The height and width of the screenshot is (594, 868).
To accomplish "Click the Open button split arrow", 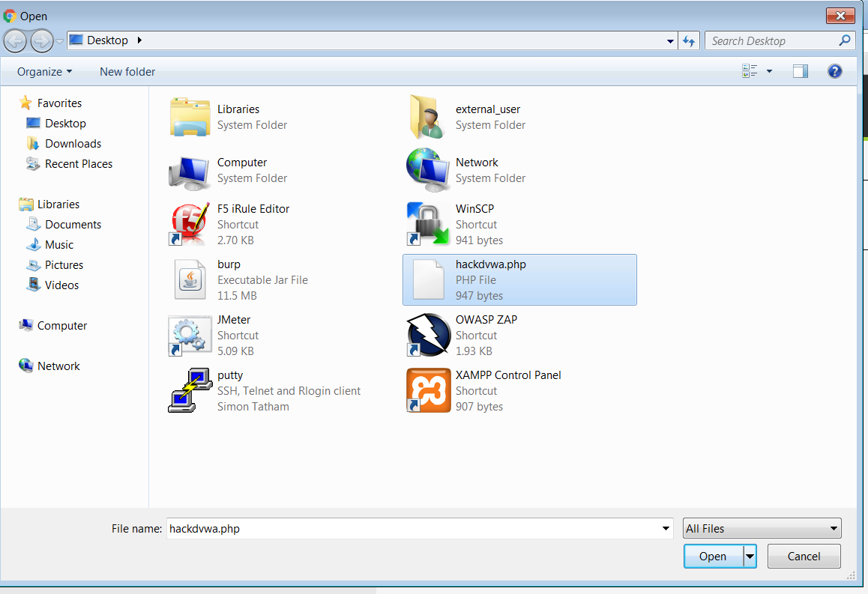I will coord(750,557).
